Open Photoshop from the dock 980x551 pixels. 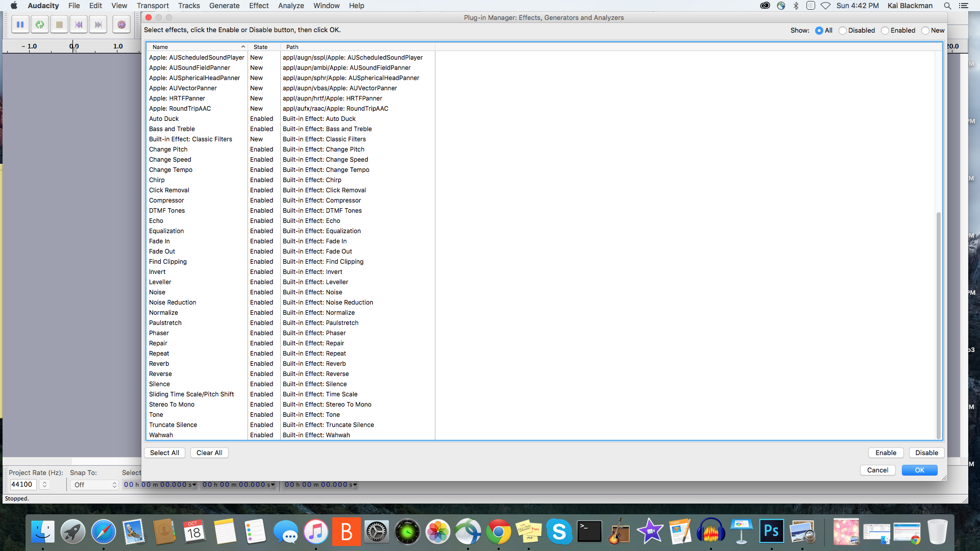pos(771,532)
